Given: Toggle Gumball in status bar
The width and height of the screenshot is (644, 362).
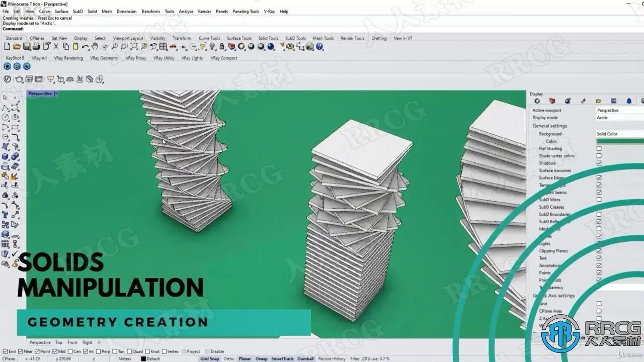Looking at the screenshot, I should (306, 359).
